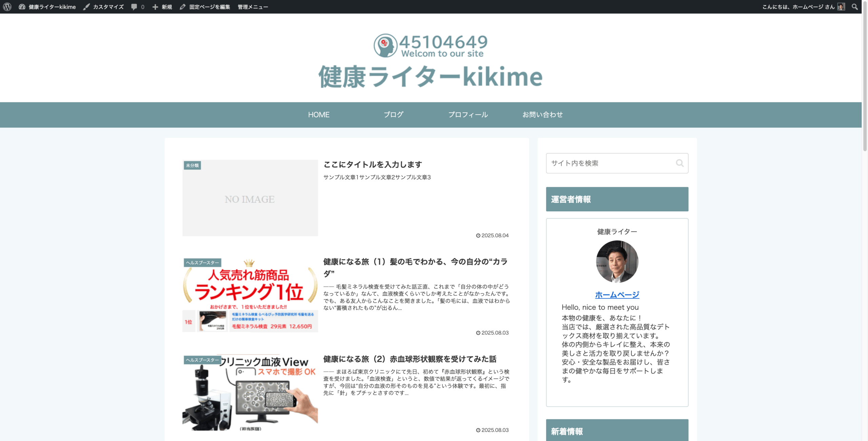The width and height of the screenshot is (868, 441).
Task: Click the WordPress logo icon
Action: tap(7, 7)
